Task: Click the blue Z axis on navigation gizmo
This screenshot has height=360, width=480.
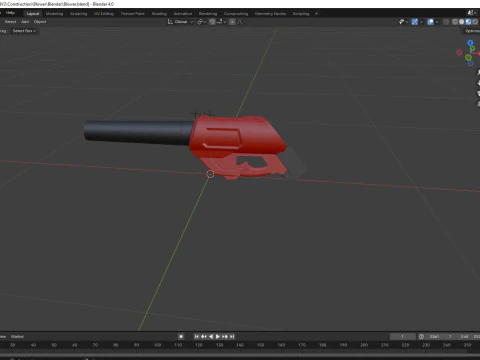Action: click(x=470, y=43)
